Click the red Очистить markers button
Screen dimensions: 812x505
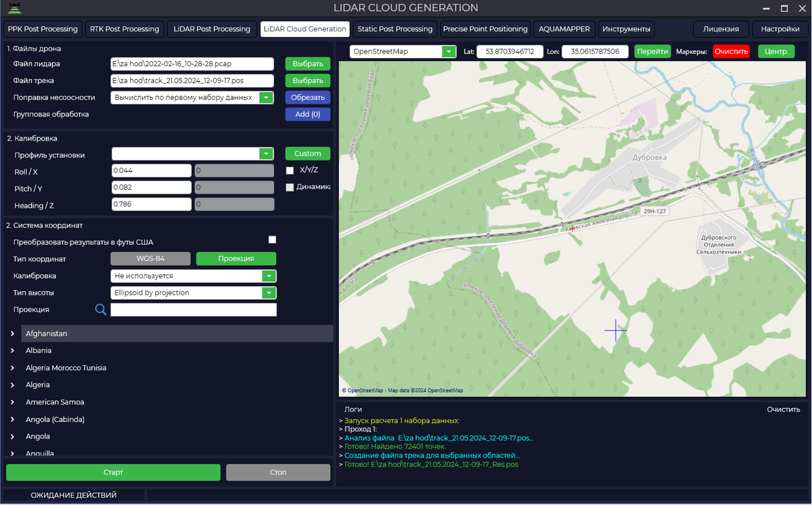point(731,51)
